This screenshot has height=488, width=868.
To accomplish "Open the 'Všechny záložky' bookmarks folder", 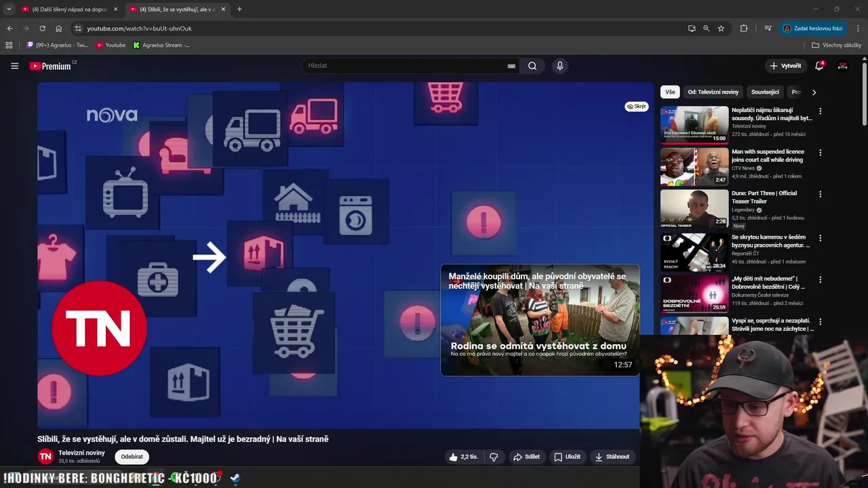I will pyautogui.click(x=836, y=45).
